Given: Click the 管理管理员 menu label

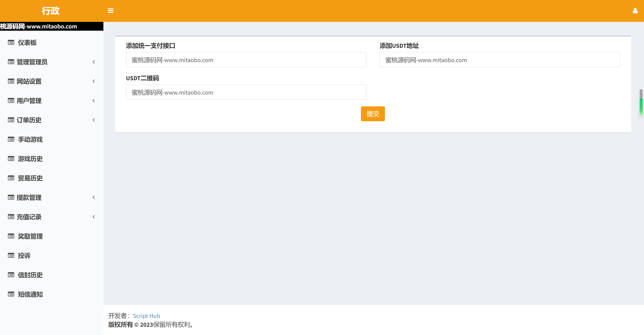Looking at the screenshot, I should tap(32, 62).
